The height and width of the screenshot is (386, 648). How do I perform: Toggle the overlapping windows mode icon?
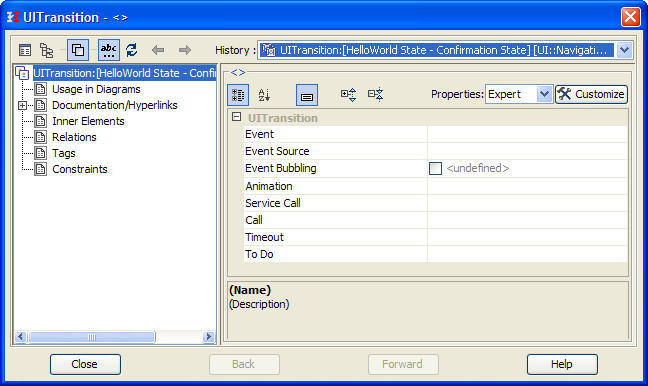tap(78, 50)
